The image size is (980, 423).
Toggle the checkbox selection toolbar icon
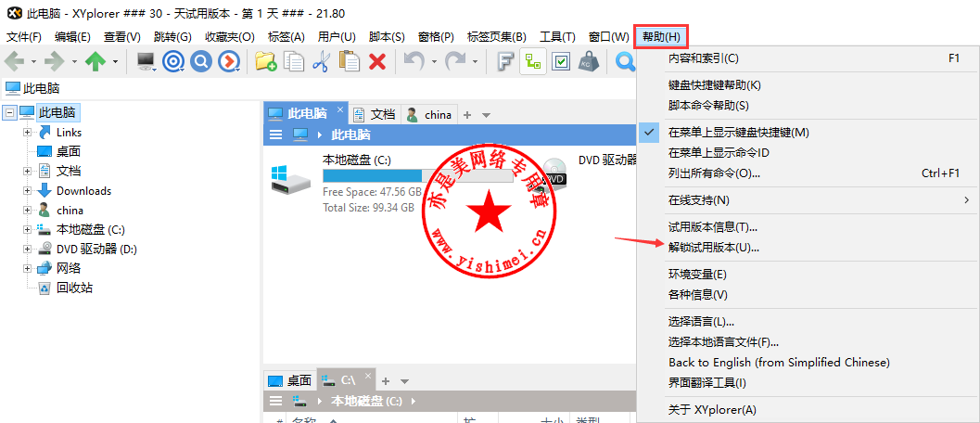click(x=561, y=61)
